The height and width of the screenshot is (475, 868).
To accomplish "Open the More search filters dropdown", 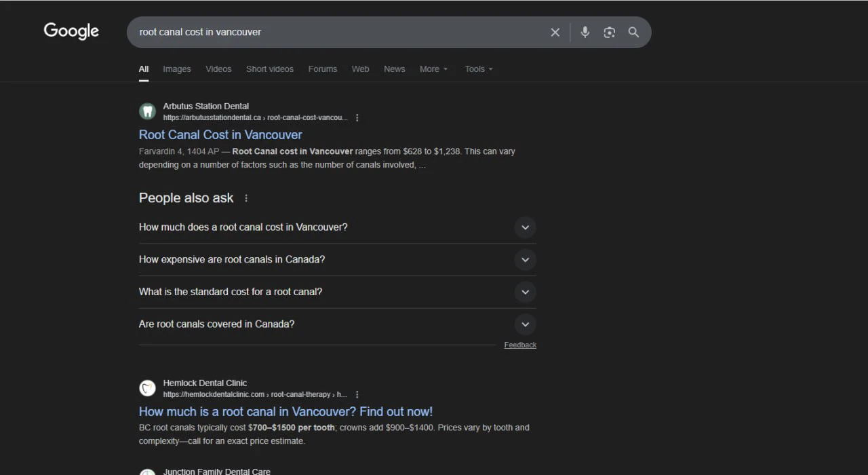I will pyautogui.click(x=433, y=69).
